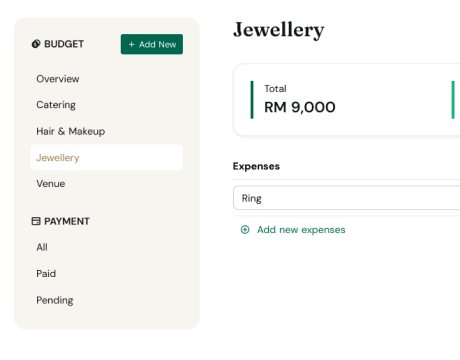This screenshot has width=460, height=360.
Task: Click the Payment card icon
Action: click(36, 221)
